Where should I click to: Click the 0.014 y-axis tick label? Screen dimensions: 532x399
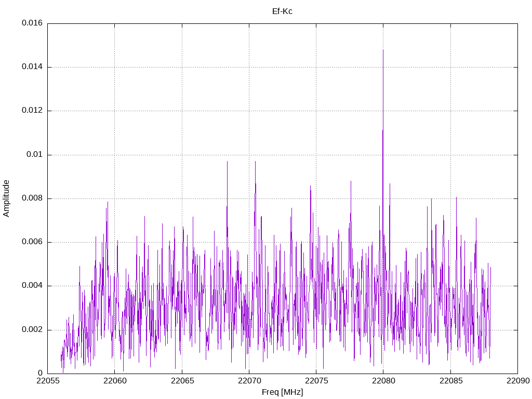pyautogui.click(x=32, y=67)
